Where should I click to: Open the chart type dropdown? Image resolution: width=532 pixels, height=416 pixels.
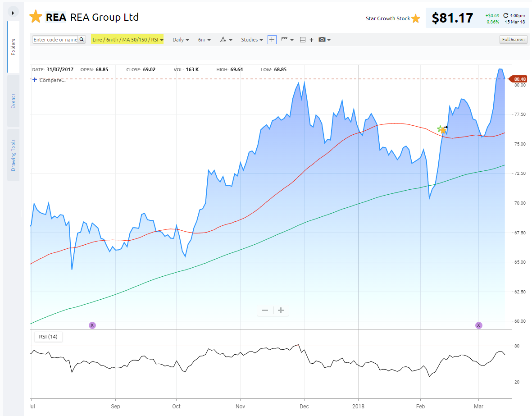pyautogui.click(x=226, y=40)
